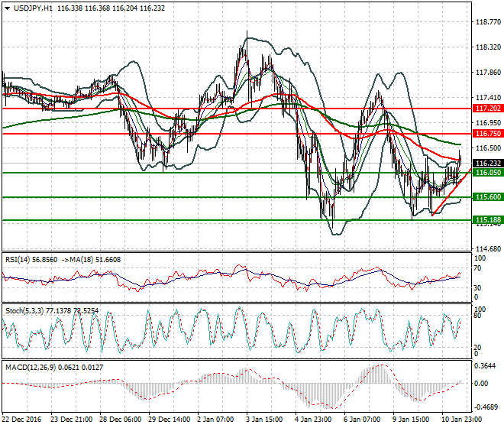Click the MACD -0.4689 scale value
The width and height of the screenshot is (504, 428).
[485, 407]
